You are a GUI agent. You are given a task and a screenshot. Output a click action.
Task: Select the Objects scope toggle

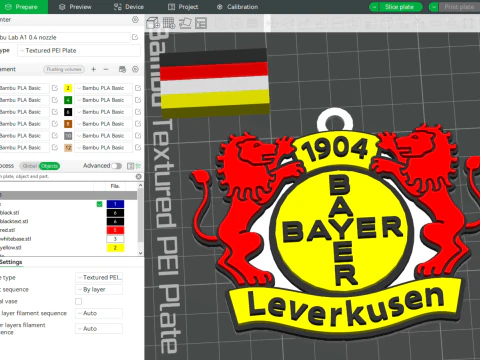pyautogui.click(x=49, y=166)
